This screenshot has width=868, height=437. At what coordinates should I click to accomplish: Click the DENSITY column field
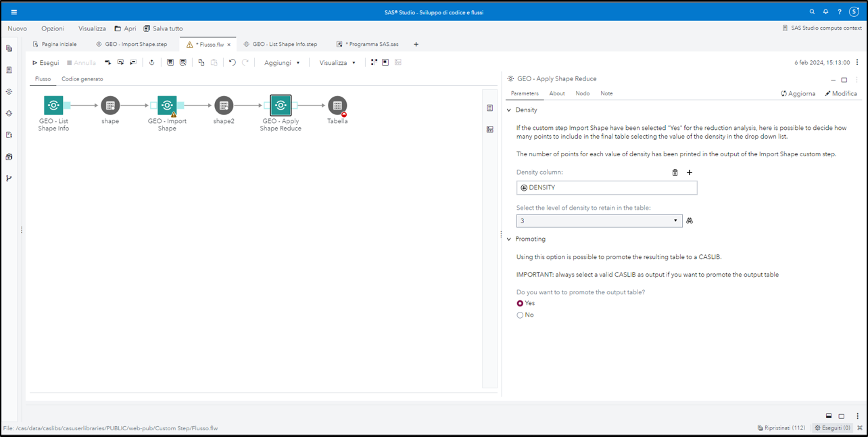(606, 188)
